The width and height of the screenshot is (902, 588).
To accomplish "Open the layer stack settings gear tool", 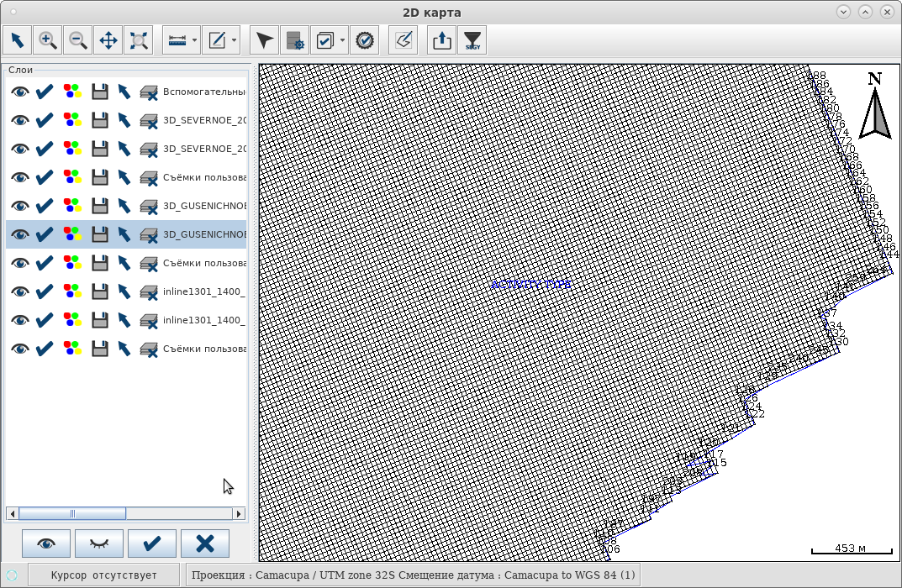I will coord(294,40).
